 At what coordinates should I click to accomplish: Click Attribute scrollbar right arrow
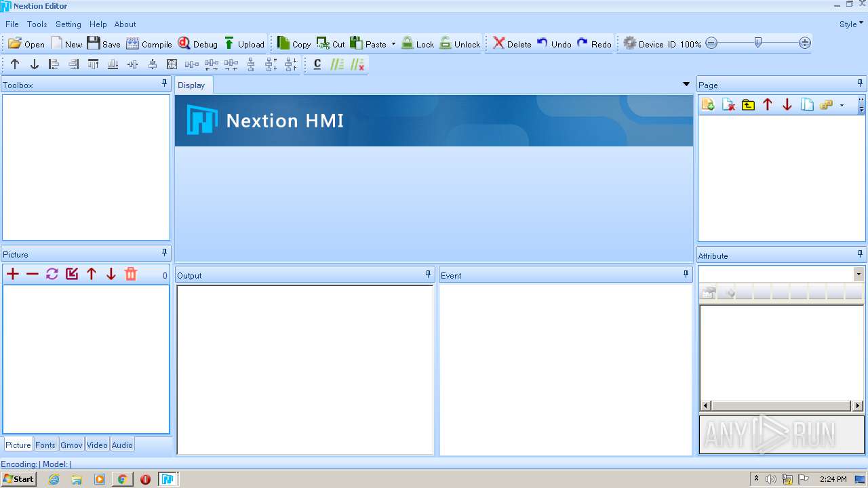coord(856,406)
